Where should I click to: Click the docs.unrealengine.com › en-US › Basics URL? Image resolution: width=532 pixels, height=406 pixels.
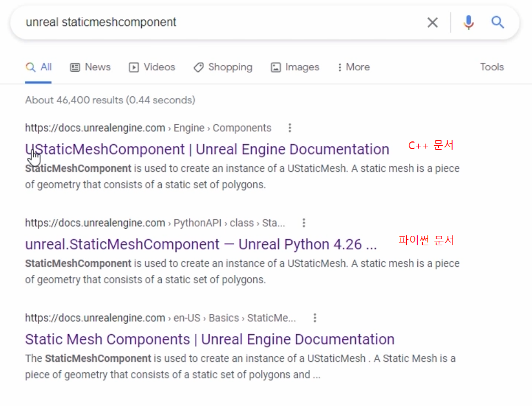pyautogui.click(x=161, y=318)
